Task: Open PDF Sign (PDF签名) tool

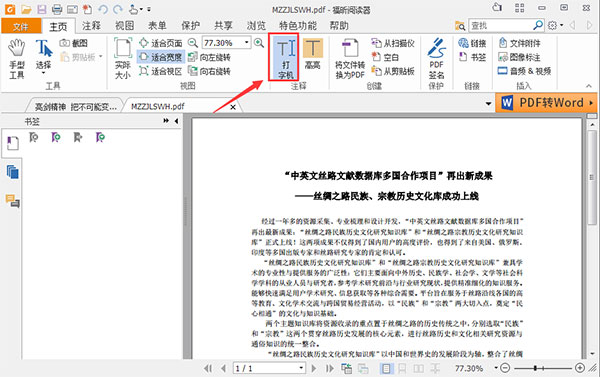Action: [437, 59]
